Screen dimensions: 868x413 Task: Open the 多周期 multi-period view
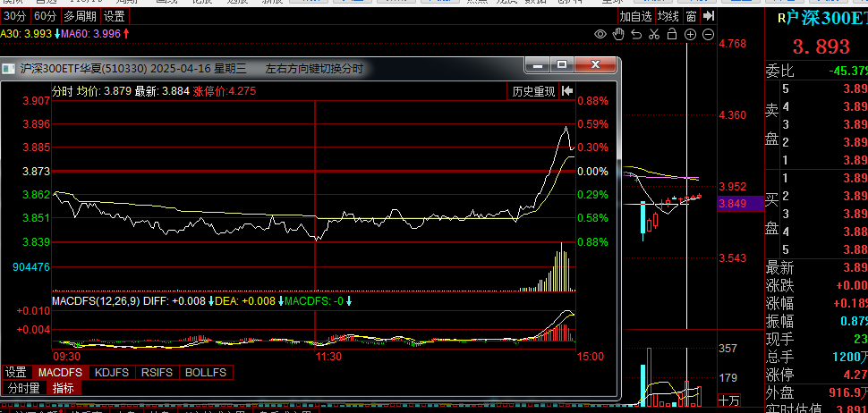pyautogui.click(x=80, y=16)
